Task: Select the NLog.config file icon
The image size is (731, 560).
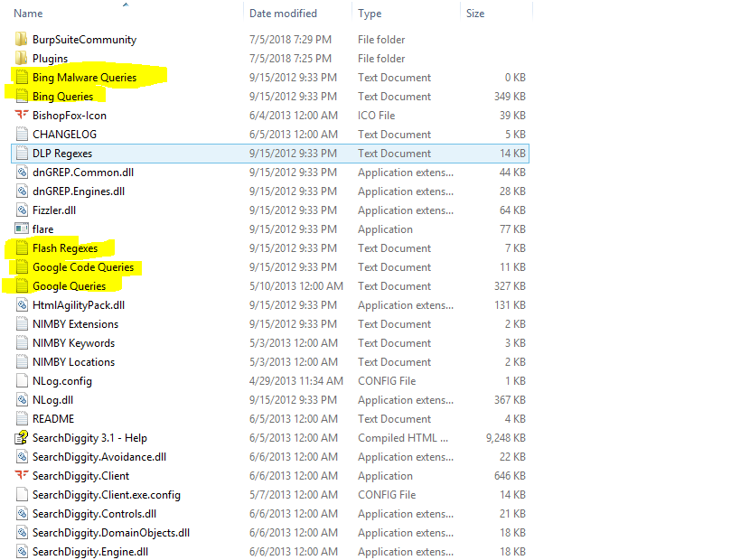Action: click(22, 381)
